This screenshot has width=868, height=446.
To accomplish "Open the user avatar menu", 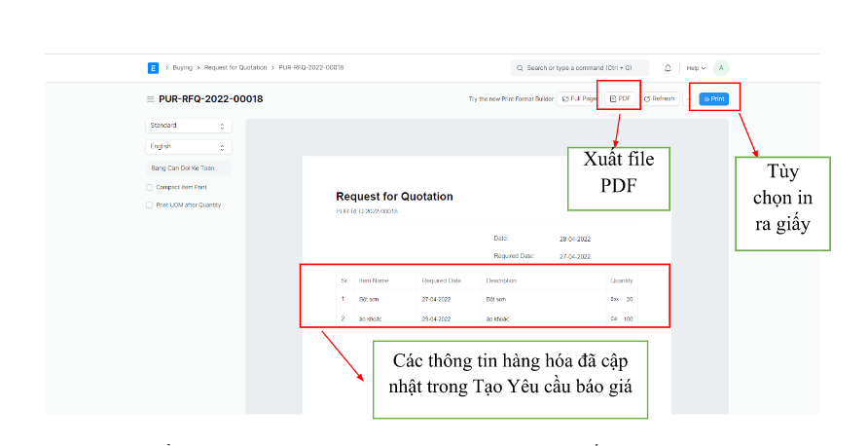I will coord(720,68).
